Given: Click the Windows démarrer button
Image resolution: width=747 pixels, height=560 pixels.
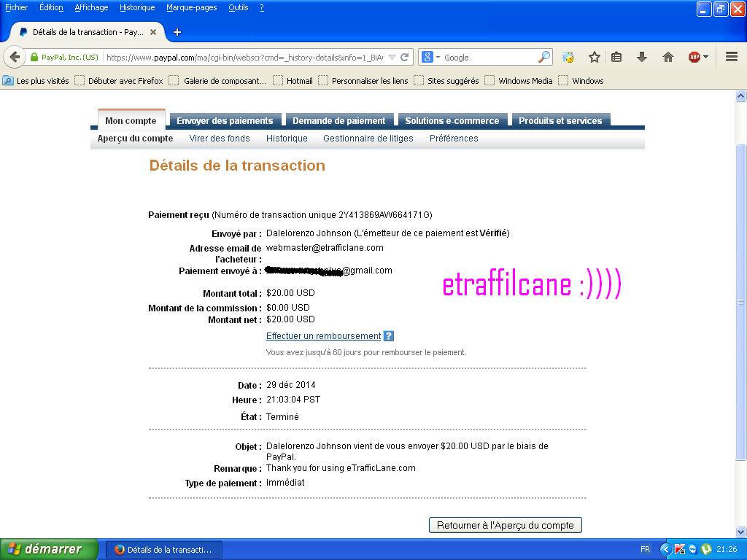Looking at the screenshot, I should point(49,549).
